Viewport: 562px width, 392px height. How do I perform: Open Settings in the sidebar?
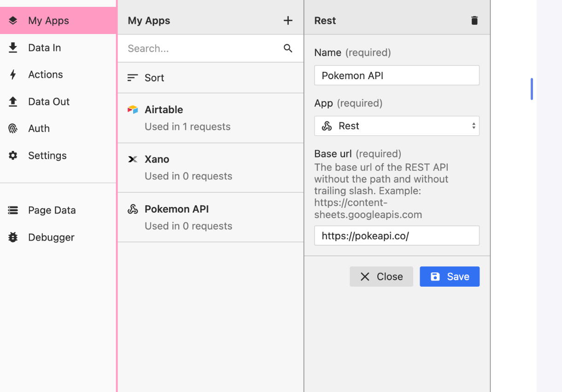coord(47,156)
